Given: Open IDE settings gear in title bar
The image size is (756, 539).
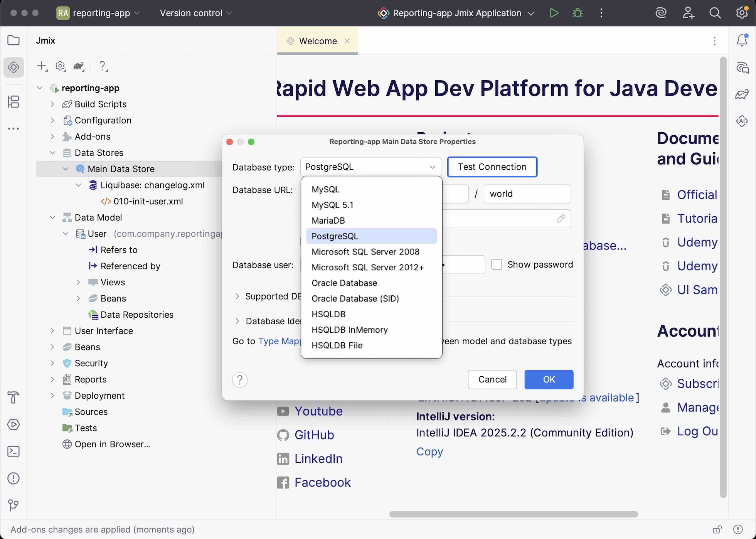Looking at the screenshot, I should (742, 13).
